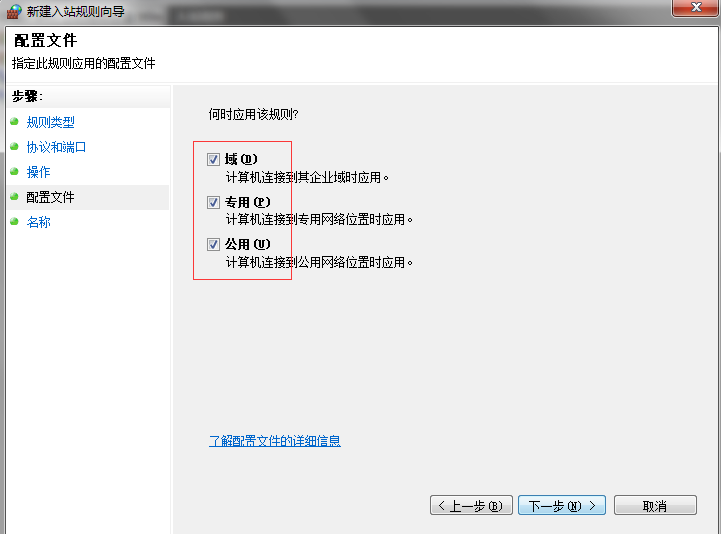This screenshot has width=721, height=534.
Task: Click the firewall wizard title bar icon
Action: click(x=13, y=11)
